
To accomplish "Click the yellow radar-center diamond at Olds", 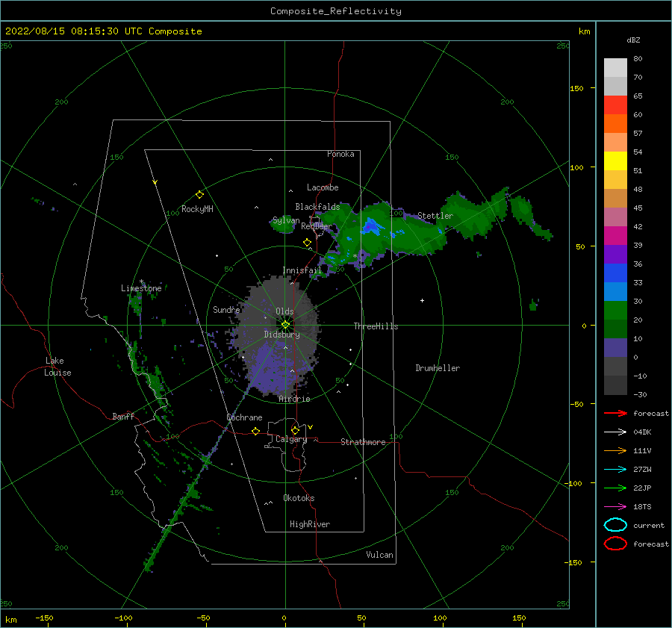I will point(285,325).
